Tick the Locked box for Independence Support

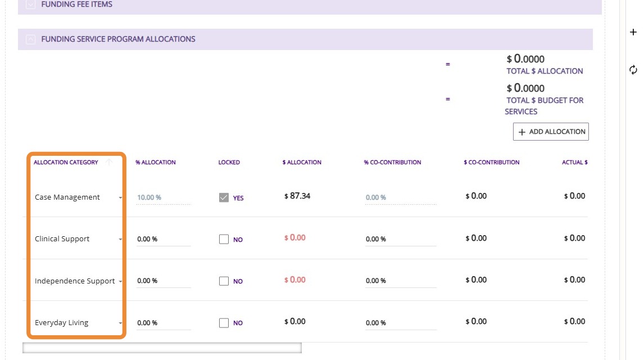click(x=224, y=281)
